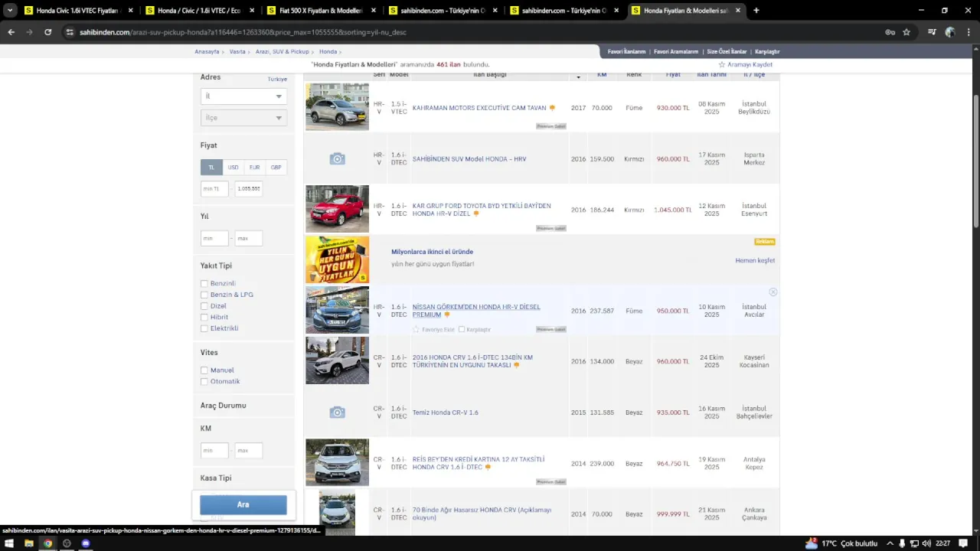This screenshot has width=980, height=551.
Task: Click the camera placeholder for Temiz Honda CR-V listing
Action: pyautogui.click(x=337, y=412)
